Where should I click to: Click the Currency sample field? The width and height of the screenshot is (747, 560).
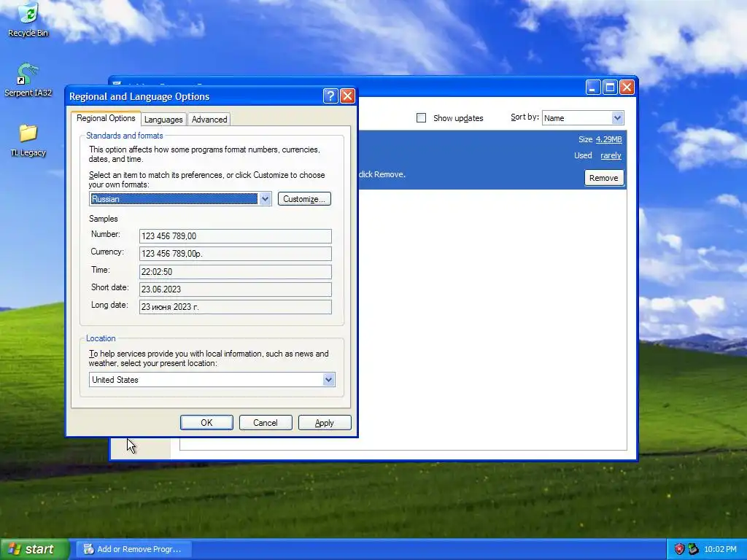[x=236, y=254]
